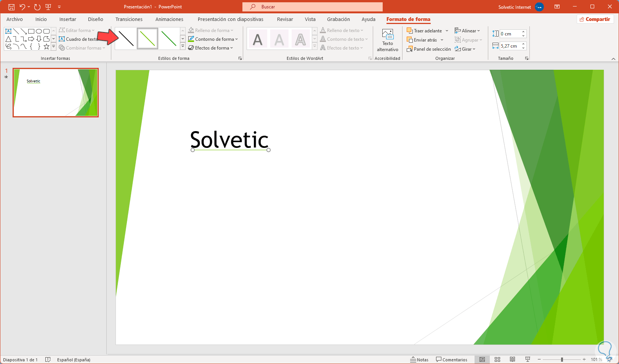Screen dimensions: 619x364
Task: Open the Customize Quick Access Toolbar arrow
Action: (x=59, y=7)
